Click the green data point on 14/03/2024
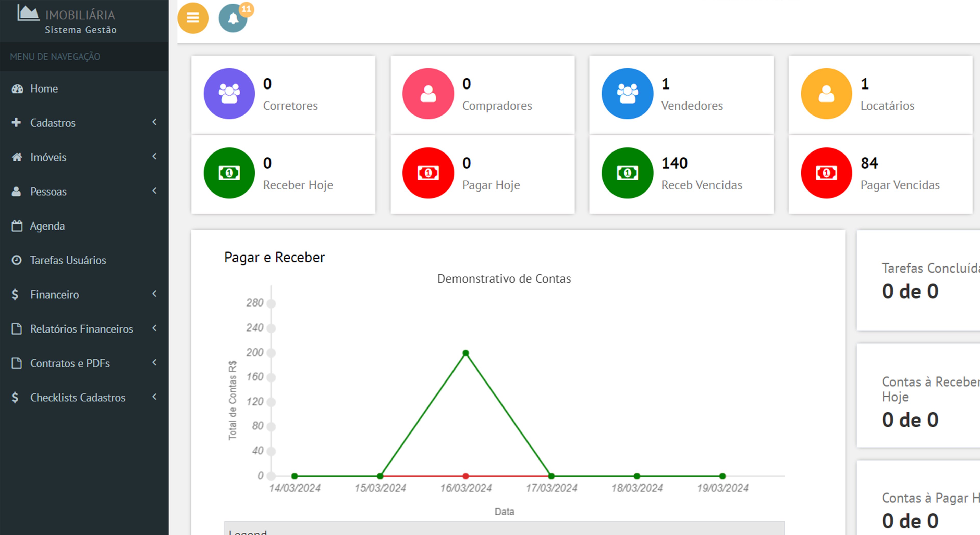Image resolution: width=980 pixels, height=535 pixels. pos(294,476)
